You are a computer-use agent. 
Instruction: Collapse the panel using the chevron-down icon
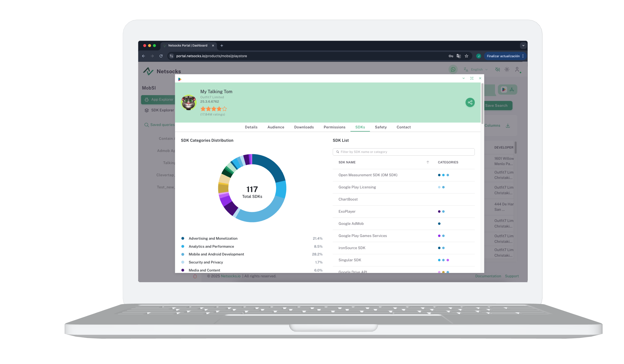(x=463, y=78)
